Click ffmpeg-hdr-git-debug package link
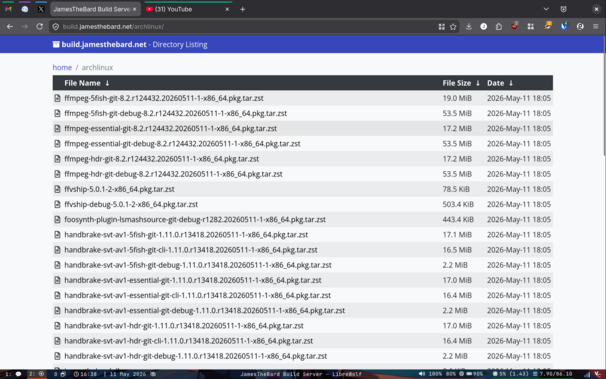Image resolution: width=606 pixels, height=379 pixels. tap(173, 174)
